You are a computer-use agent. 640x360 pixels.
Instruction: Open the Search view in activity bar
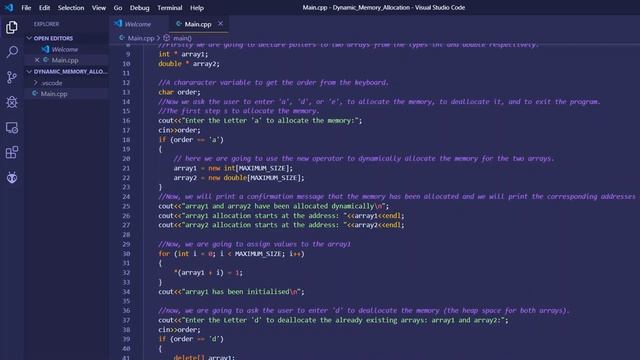coord(12,52)
